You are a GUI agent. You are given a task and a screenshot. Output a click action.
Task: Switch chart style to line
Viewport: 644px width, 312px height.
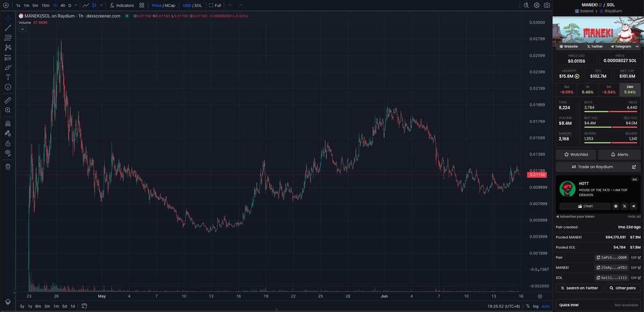click(x=85, y=5)
